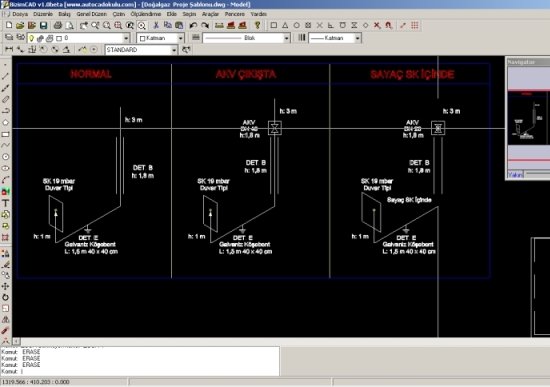Viewport: 550px width, 387px height.
Task: Click the Komut command input line
Action: click(140, 371)
